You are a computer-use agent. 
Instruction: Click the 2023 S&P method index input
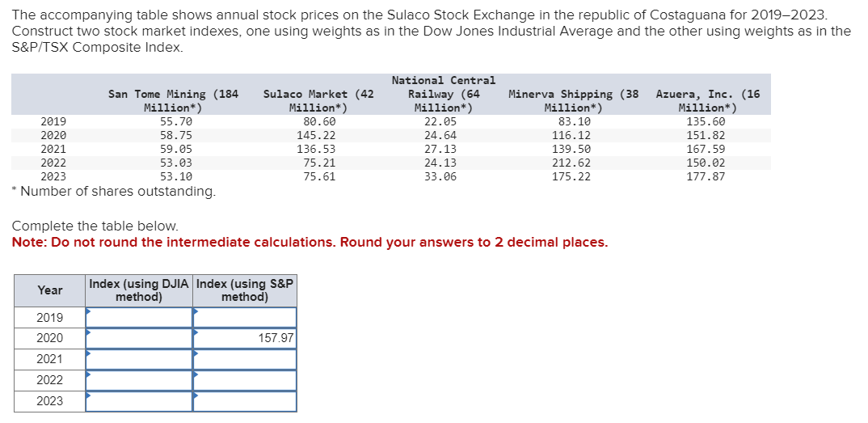coord(245,401)
